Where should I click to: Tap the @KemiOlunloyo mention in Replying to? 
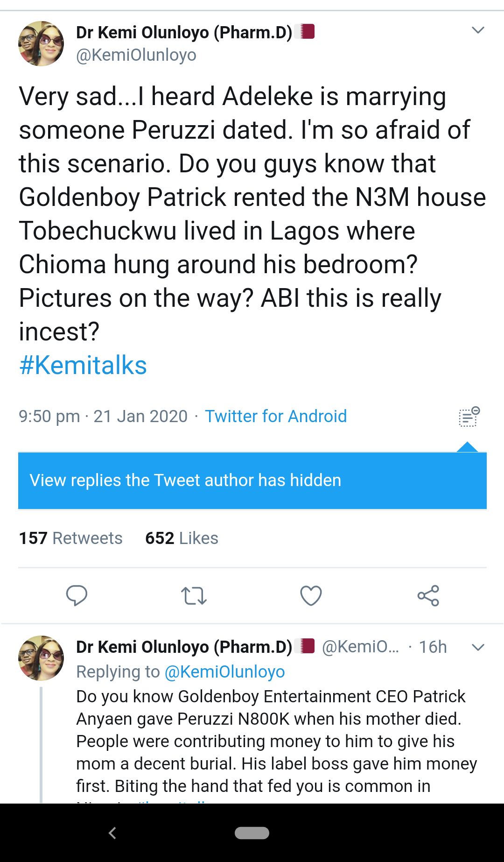click(225, 672)
